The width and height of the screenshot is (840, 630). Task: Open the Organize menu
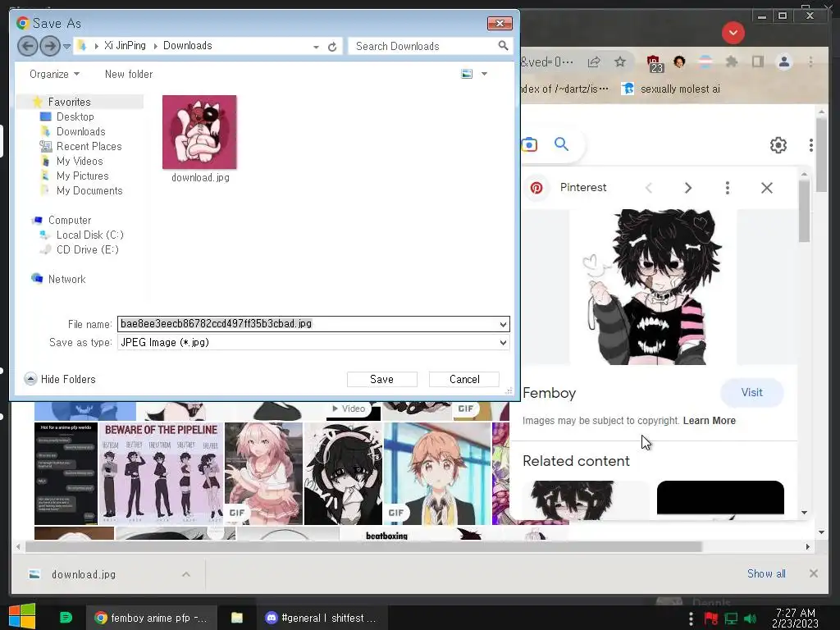pyautogui.click(x=54, y=74)
